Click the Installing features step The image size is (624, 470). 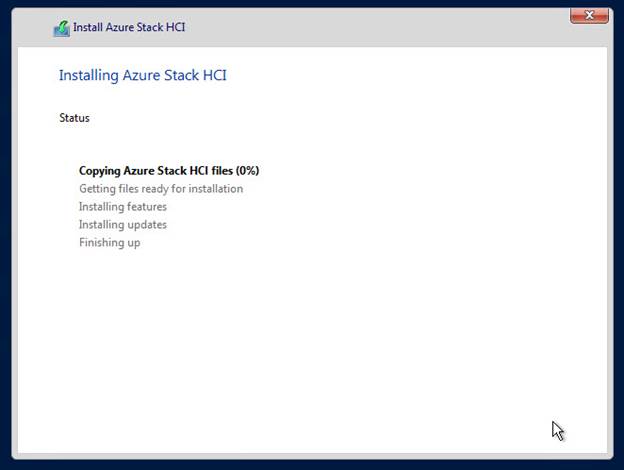pos(123,207)
